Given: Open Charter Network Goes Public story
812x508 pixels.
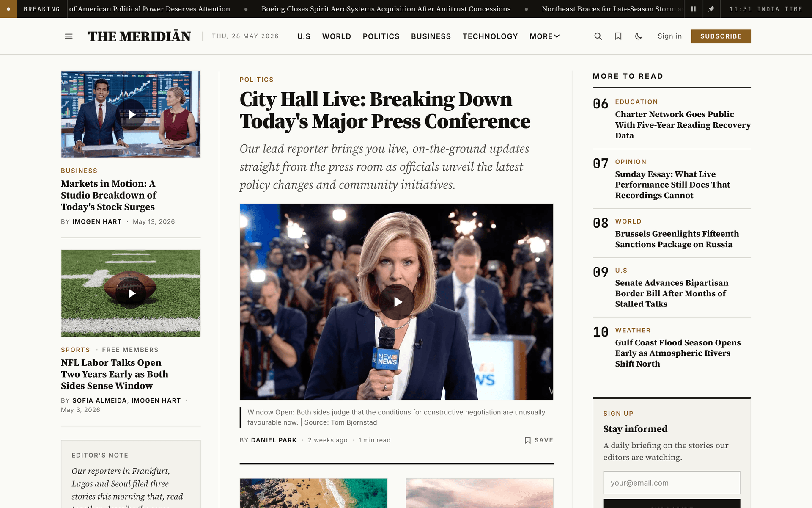Looking at the screenshot, I should point(683,125).
